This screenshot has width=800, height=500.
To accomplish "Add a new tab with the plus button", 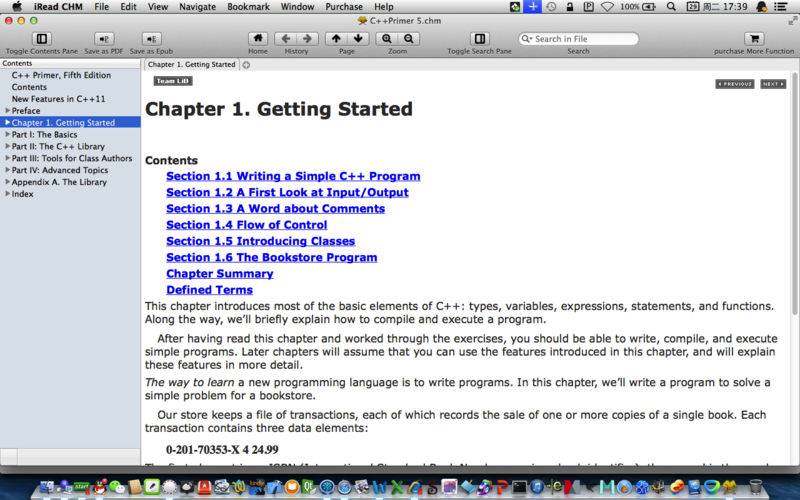I will pyautogui.click(x=246, y=65).
